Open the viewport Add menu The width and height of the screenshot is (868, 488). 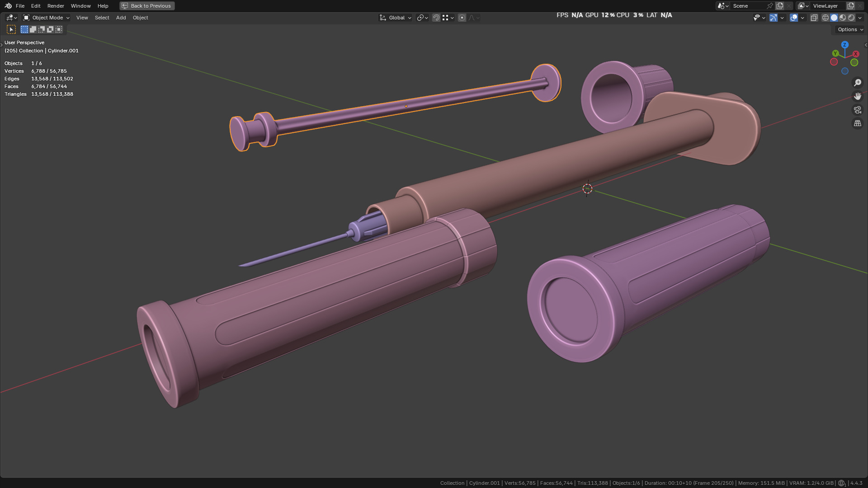(121, 18)
